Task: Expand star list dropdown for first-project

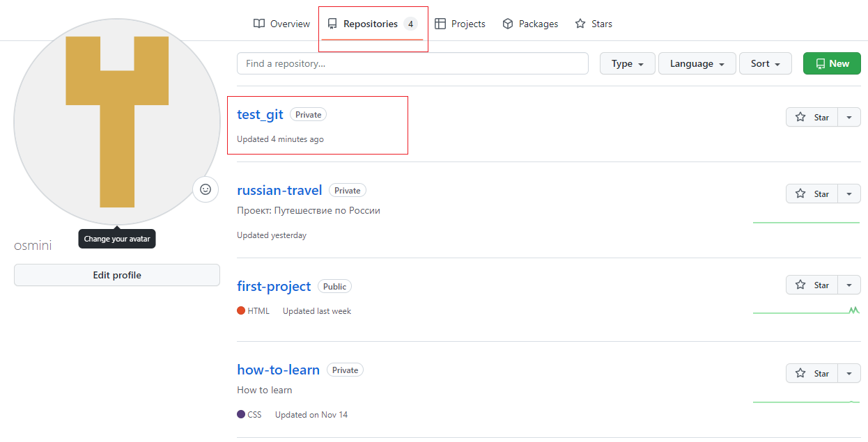Action: click(x=848, y=285)
